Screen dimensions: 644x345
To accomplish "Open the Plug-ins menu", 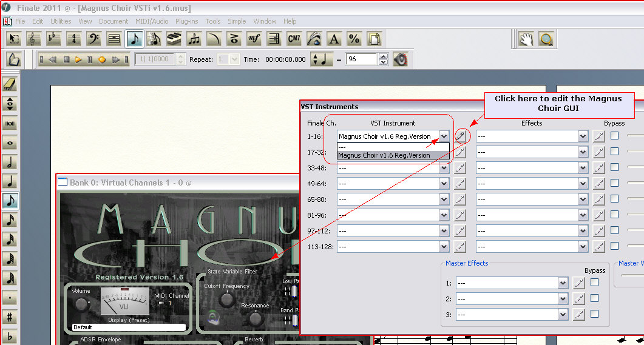I will pyautogui.click(x=186, y=21).
